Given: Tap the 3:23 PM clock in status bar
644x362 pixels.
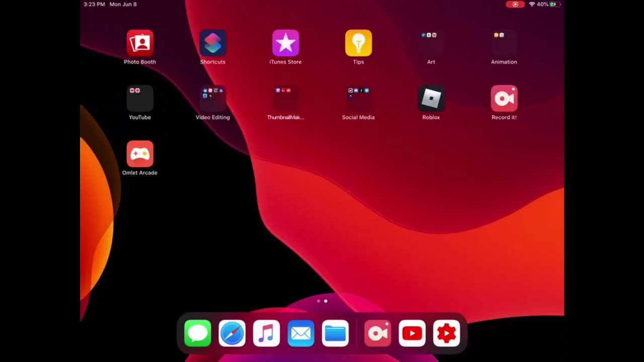Looking at the screenshot, I should (94, 4).
